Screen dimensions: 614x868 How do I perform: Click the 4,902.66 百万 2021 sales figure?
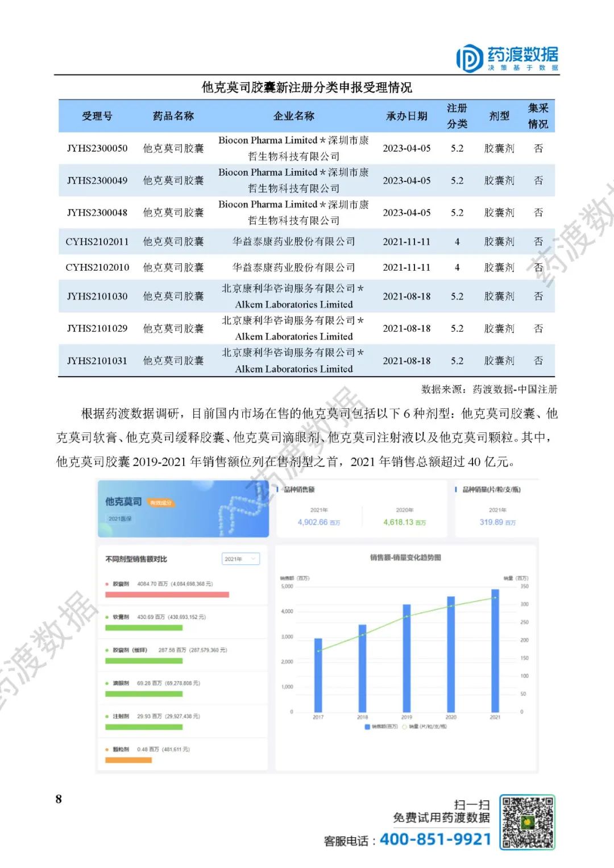[318, 522]
